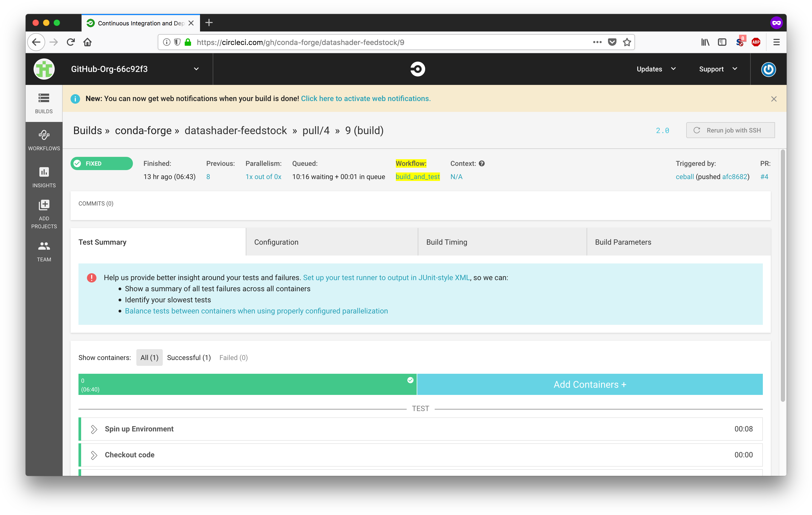Click Rerun job with SSH button
812x515 pixels.
point(730,130)
